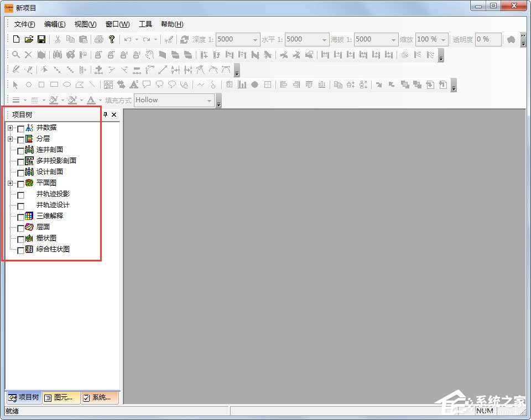531x420 pixels.
Task: Open the 填充方式 Hollow dropdown
Action: [209, 100]
